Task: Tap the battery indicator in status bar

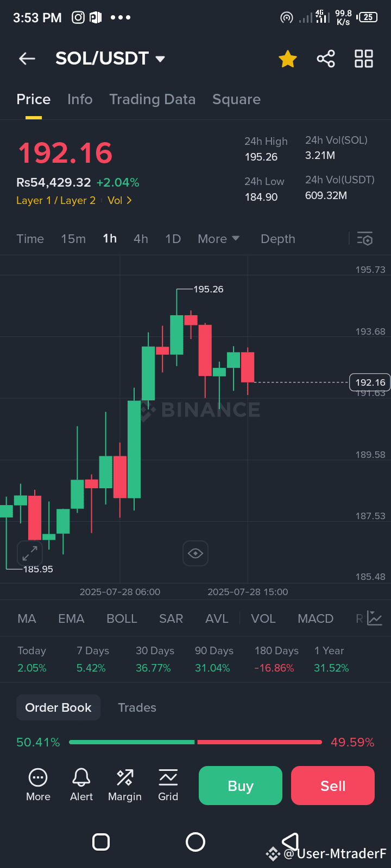Action: pyautogui.click(x=368, y=17)
